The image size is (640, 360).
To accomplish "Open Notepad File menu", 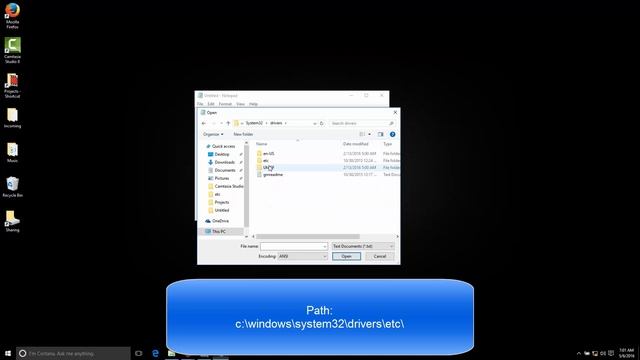I will (x=200, y=104).
